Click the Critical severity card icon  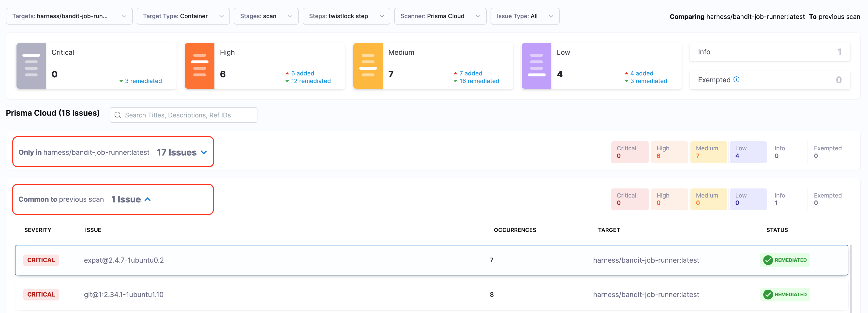31,66
